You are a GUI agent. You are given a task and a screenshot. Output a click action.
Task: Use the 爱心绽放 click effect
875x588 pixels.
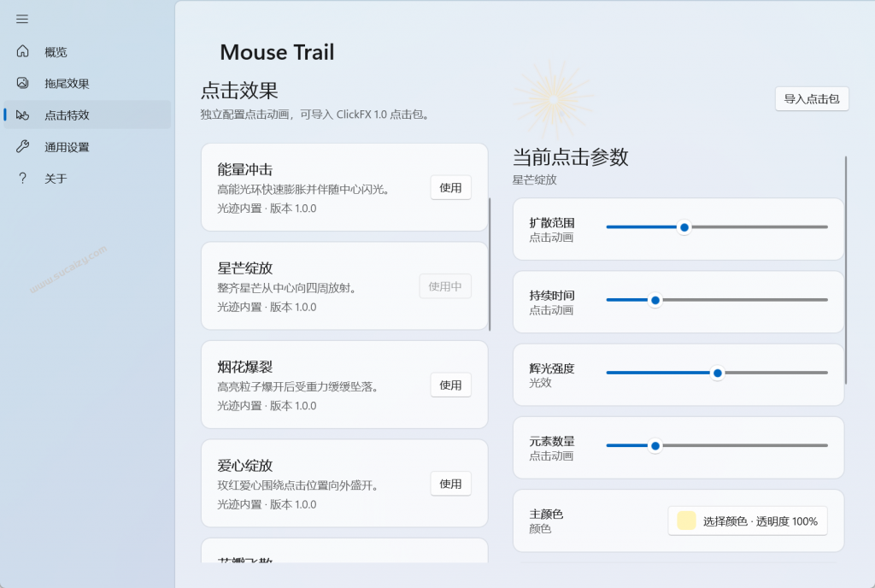[x=450, y=484]
